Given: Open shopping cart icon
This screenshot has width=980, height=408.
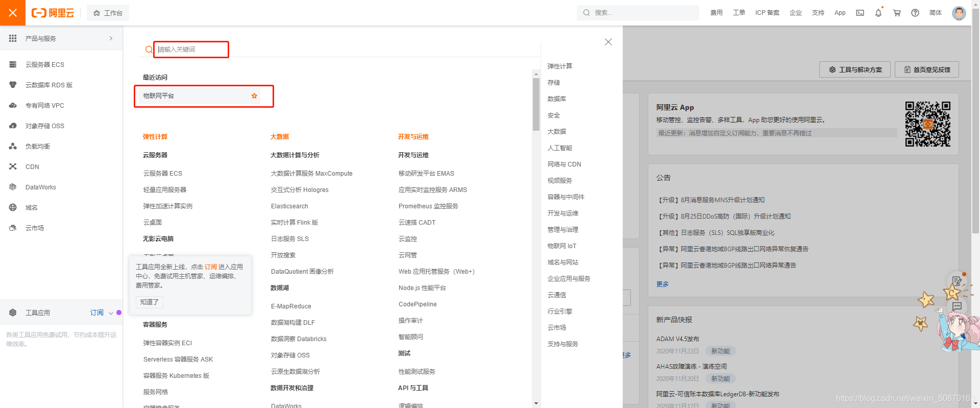Looking at the screenshot, I should [897, 13].
